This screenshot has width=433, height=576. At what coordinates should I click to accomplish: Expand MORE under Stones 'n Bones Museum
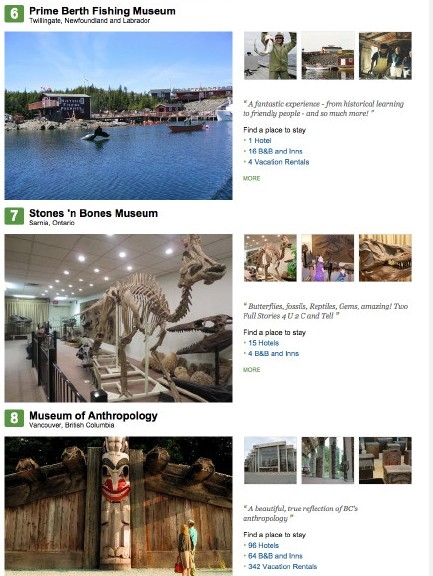(252, 370)
